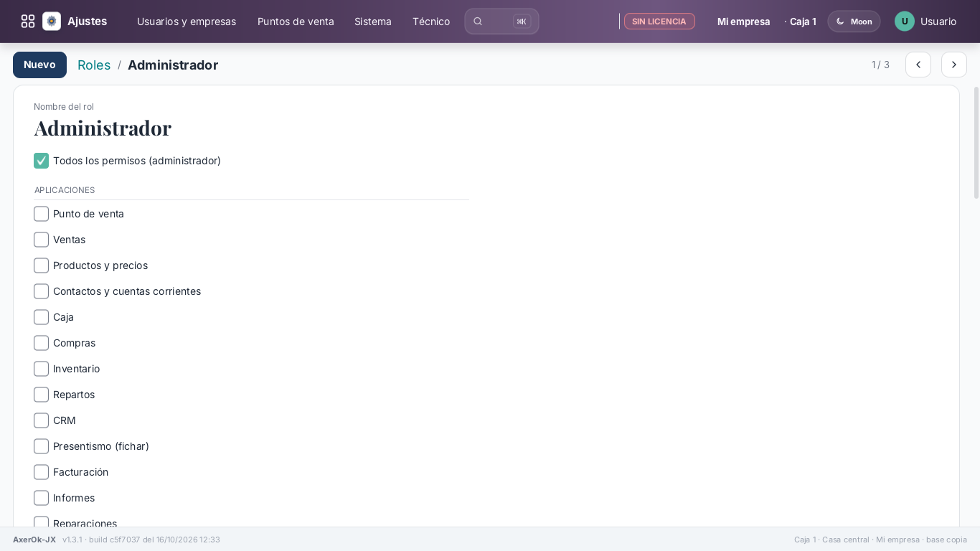Open the Técnico menu
This screenshot has height=551, width=980.
(x=431, y=22)
